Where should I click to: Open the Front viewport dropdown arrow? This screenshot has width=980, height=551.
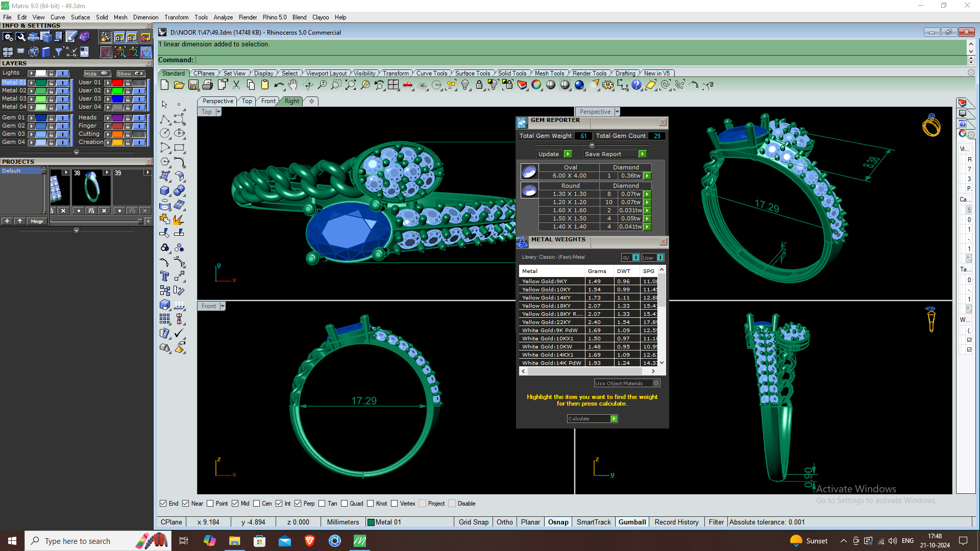pos(223,306)
